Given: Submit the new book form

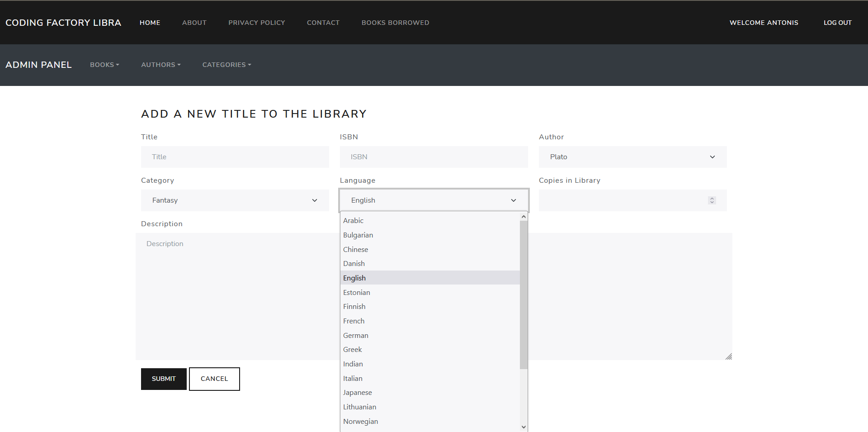Looking at the screenshot, I should click(x=164, y=379).
